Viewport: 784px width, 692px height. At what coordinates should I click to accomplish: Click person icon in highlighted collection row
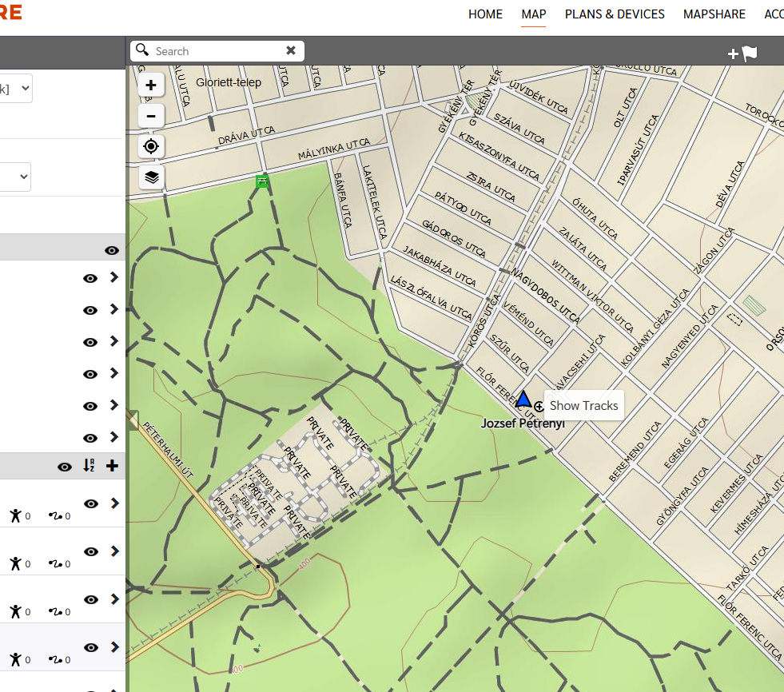point(16,659)
